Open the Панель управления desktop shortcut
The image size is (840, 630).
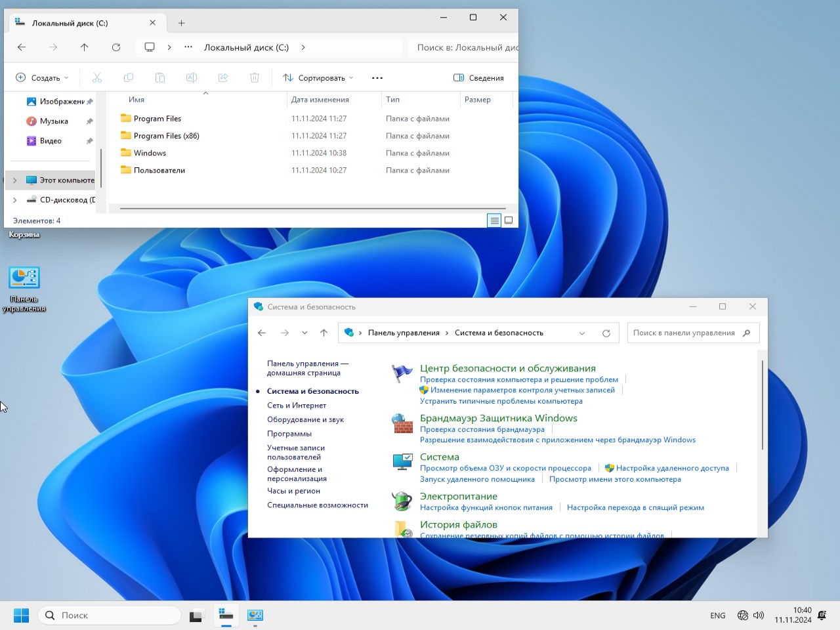pyautogui.click(x=24, y=289)
